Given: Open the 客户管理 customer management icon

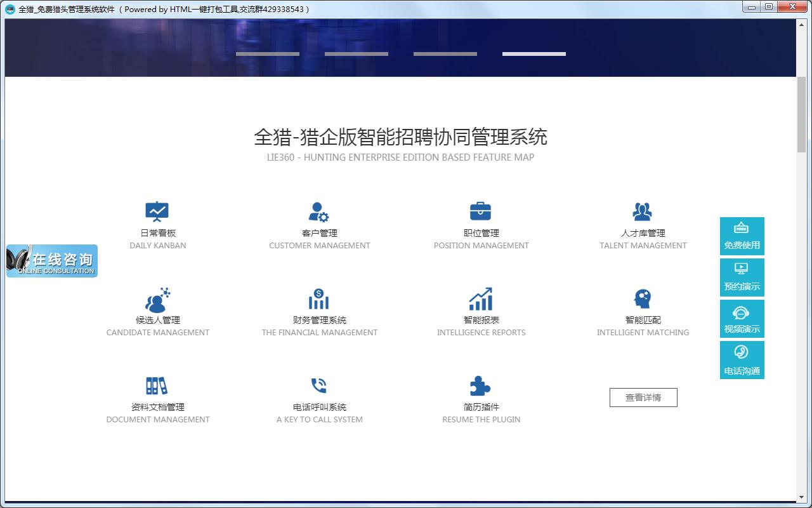Looking at the screenshot, I should 319,211.
